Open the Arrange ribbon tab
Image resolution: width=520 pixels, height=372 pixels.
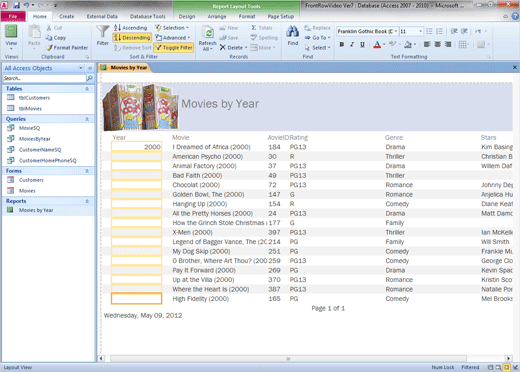[217, 16]
